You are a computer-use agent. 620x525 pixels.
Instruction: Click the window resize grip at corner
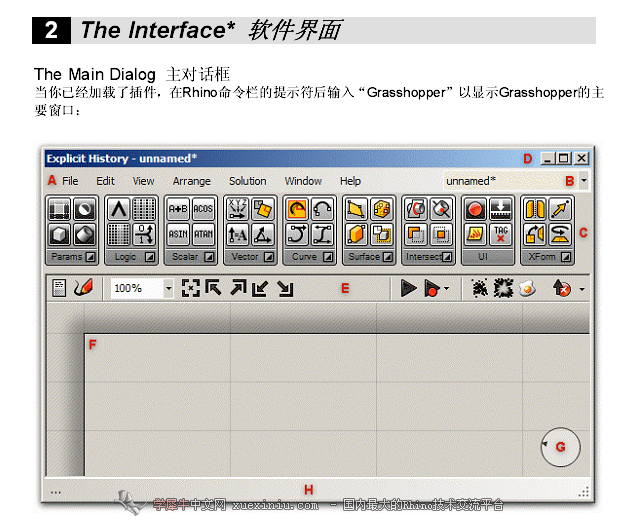click(584, 492)
